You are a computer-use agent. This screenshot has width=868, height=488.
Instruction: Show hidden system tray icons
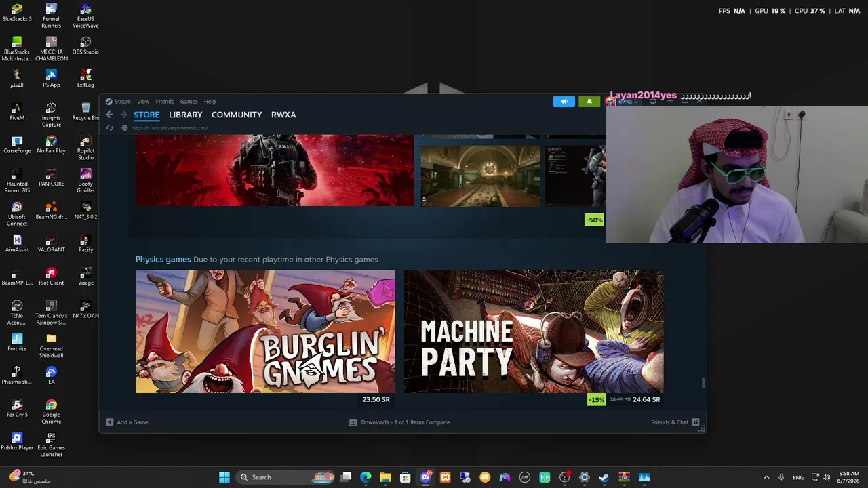766,477
